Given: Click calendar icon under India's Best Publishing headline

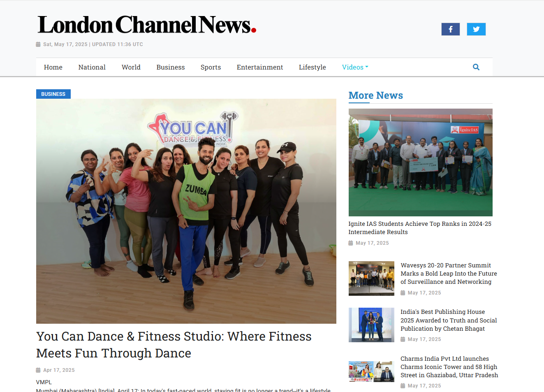Looking at the screenshot, I should click(x=403, y=339).
